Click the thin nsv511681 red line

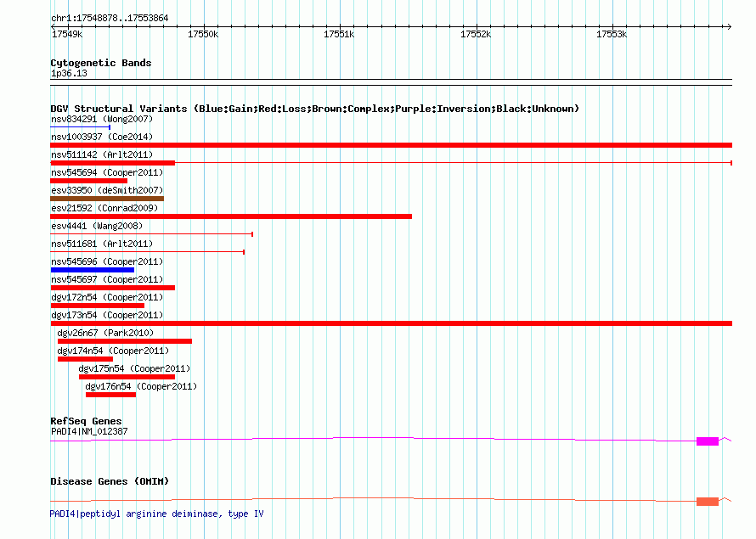(148, 252)
